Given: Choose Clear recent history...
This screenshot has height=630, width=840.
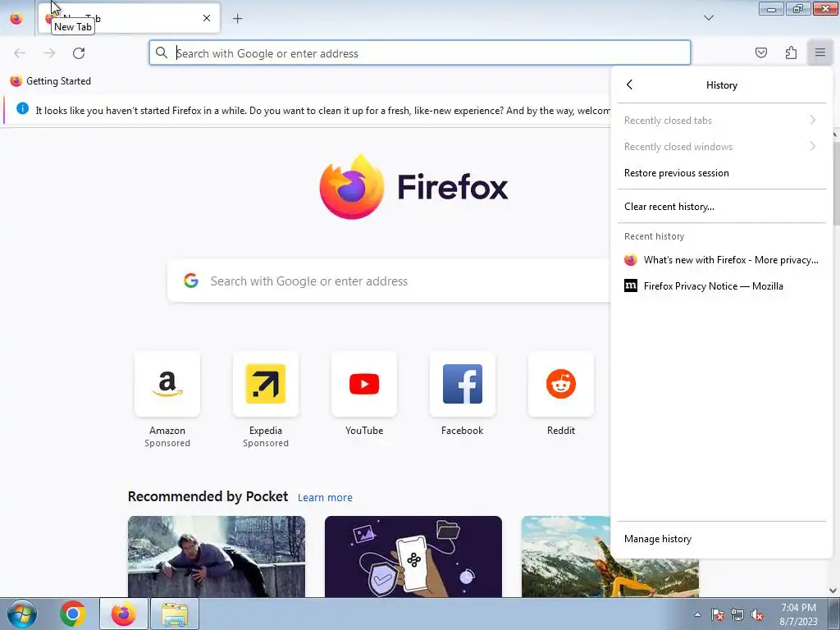Looking at the screenshot, I should tap(721, 207).
